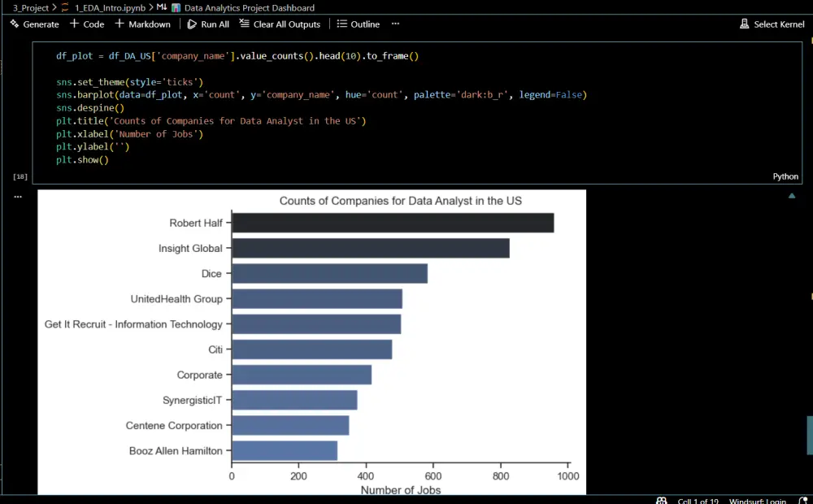This screenshot has width=813, height=504.
Task: Click the Windsurf: Login status item
Action: click(x=757, y=501)
